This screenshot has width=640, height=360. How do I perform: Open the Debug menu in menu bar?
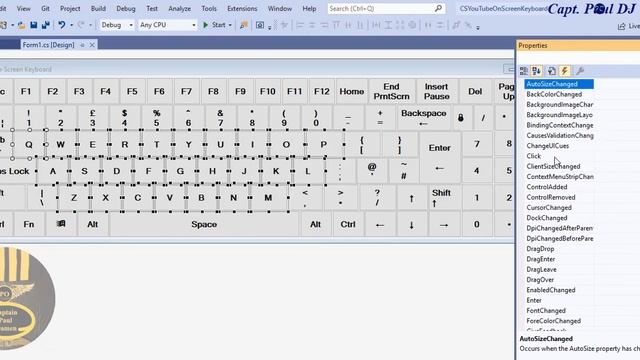pyautogui.click(x=126, y=9)
